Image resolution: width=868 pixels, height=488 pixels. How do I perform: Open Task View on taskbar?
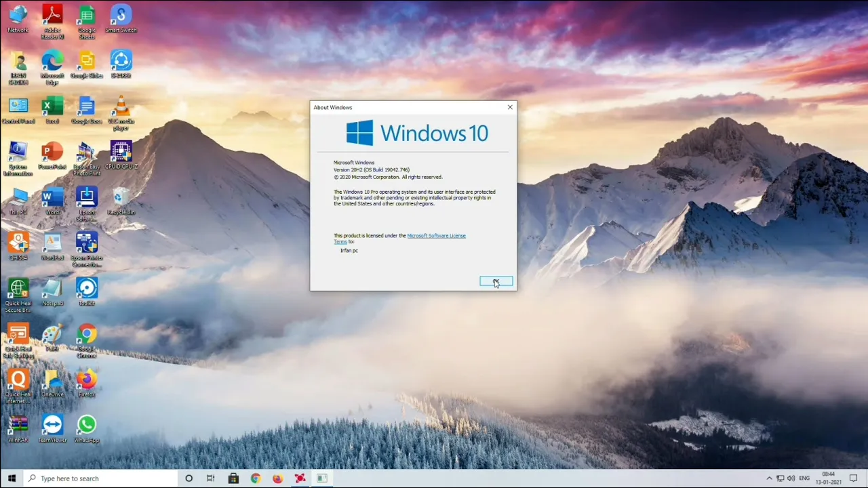[211, 479]
